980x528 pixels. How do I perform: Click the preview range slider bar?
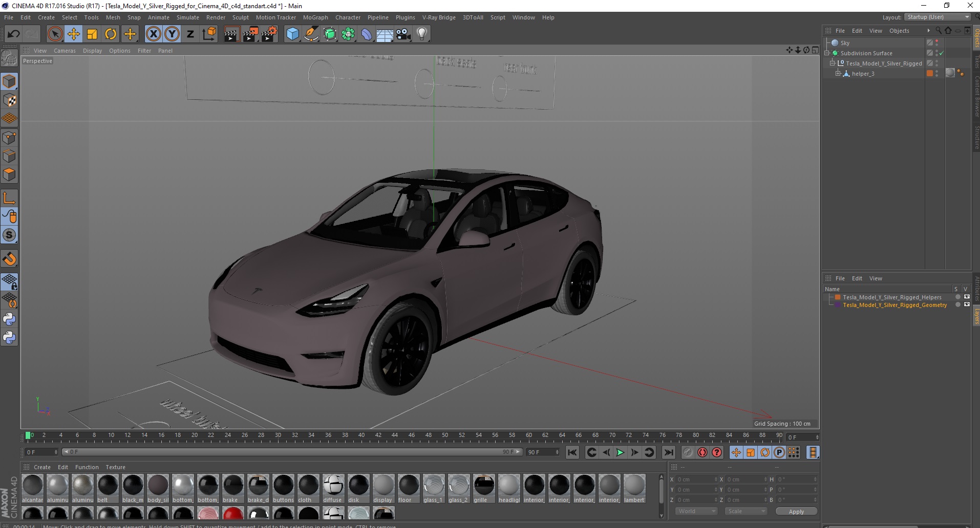[x=292, y=452]
